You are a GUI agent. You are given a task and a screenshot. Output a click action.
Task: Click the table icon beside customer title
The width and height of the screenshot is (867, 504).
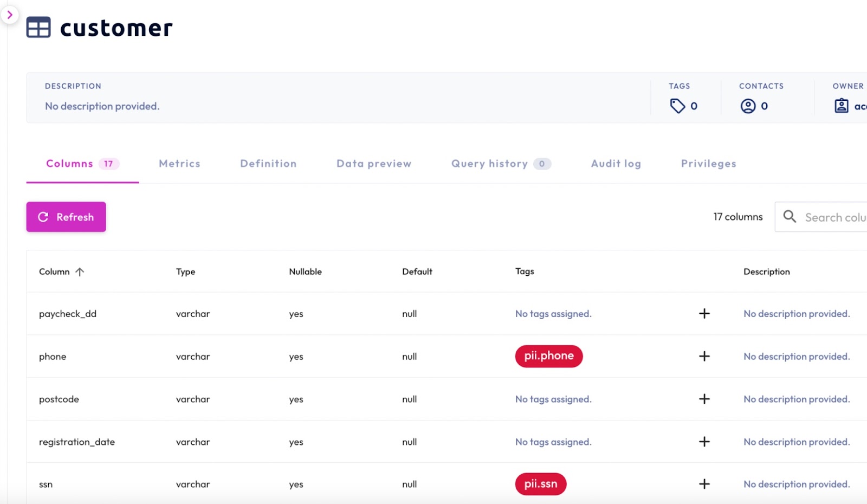[38, 27]
